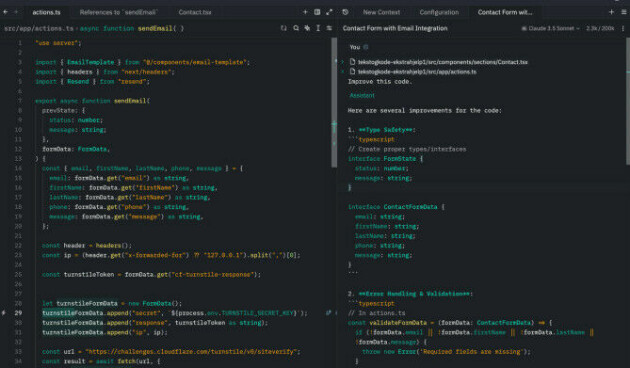
Task: Click the token count 2.3k / 200k
Action: tap(600, 28)
